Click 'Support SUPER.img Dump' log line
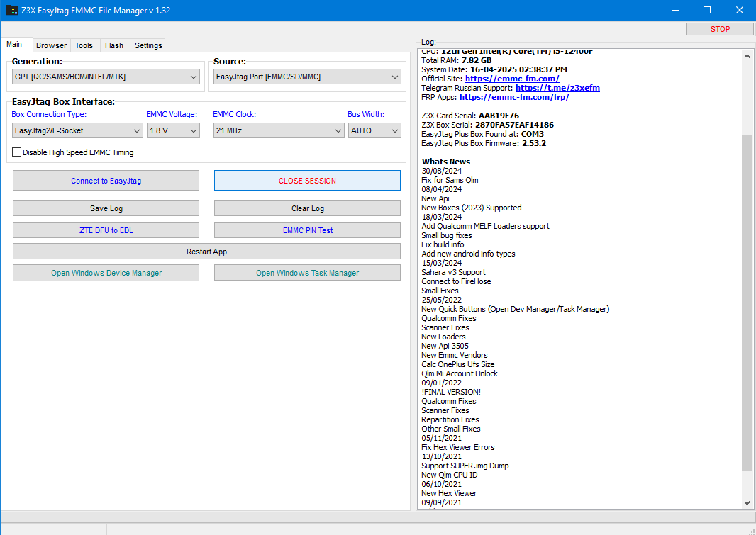The height and width of the screenshot is (535, 756). [465, 466]
